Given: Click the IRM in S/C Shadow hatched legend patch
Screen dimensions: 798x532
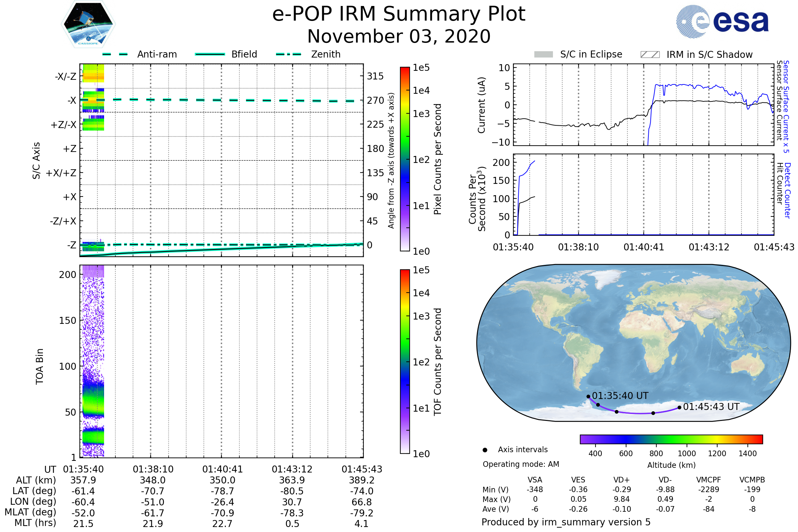Looking at the screenshot, I should coord(650,55).
